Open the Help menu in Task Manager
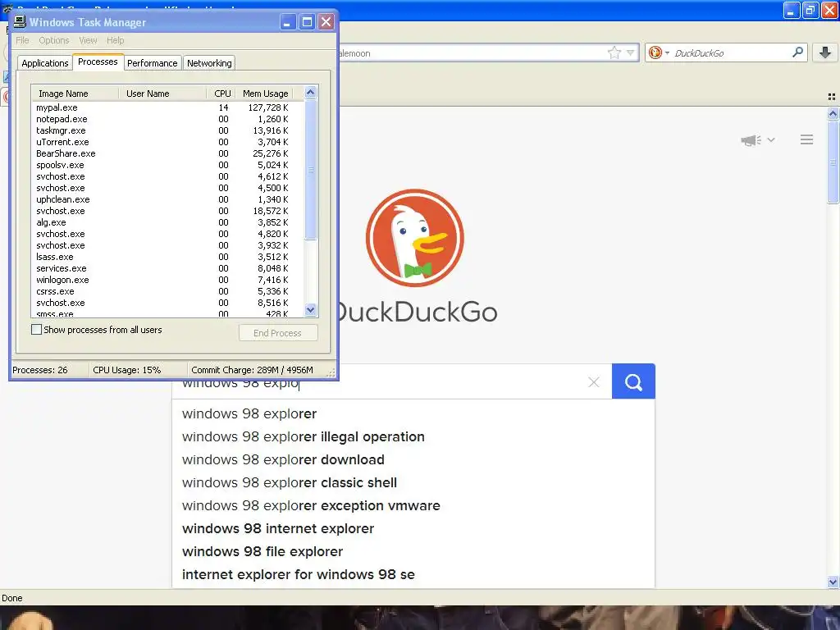 (115, 40)
